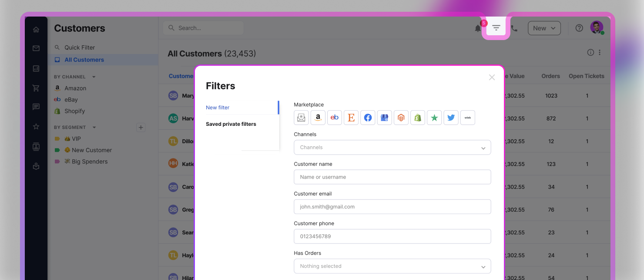This screenshot has width=644, height=280.
Task: Open the orders cart sidebar icon
Action: click(36, 88)
